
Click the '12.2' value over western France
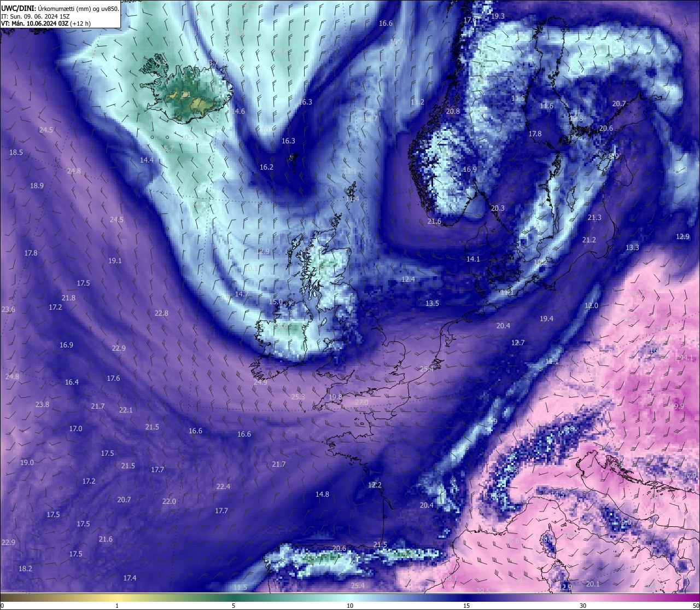(375, 485)
